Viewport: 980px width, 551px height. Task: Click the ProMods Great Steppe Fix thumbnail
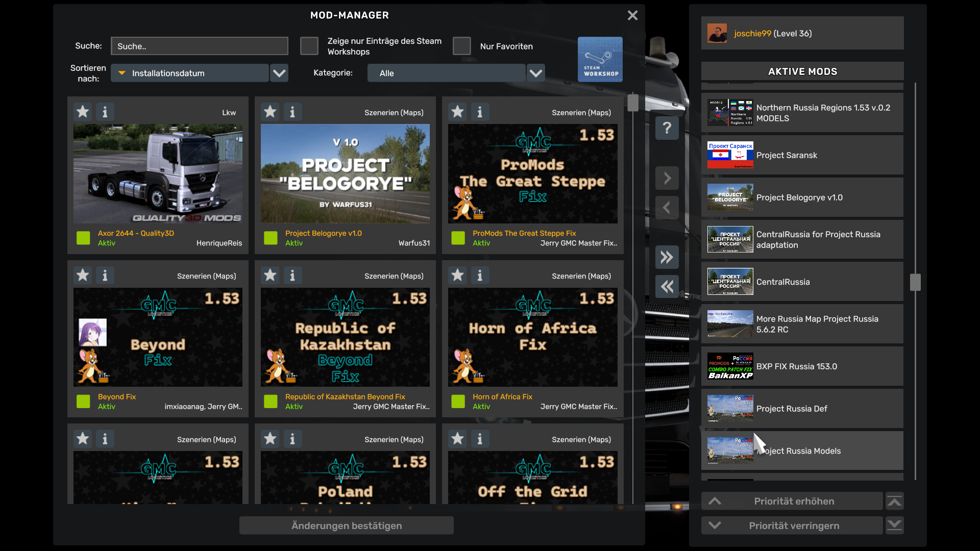532,173
